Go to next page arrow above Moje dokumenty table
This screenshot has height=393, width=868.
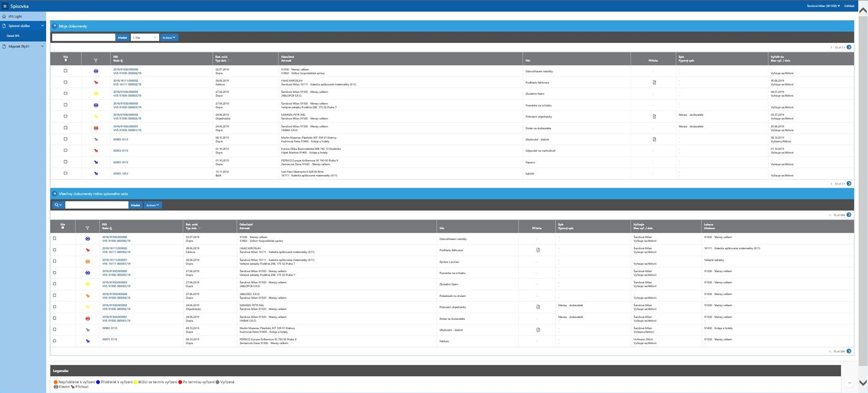849,47
